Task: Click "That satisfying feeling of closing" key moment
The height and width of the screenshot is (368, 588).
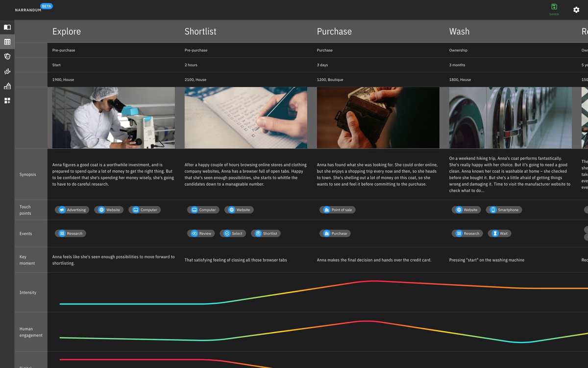Action: click(x=236, y=260)
